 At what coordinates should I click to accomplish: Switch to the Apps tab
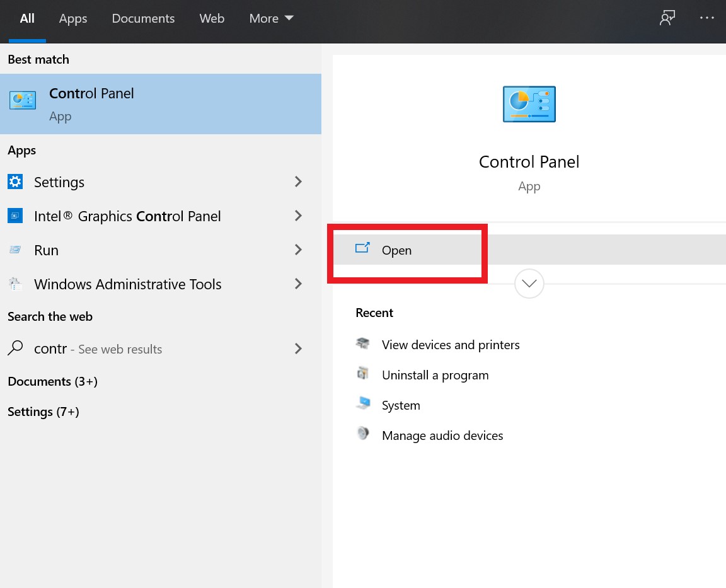click(73, 18)
